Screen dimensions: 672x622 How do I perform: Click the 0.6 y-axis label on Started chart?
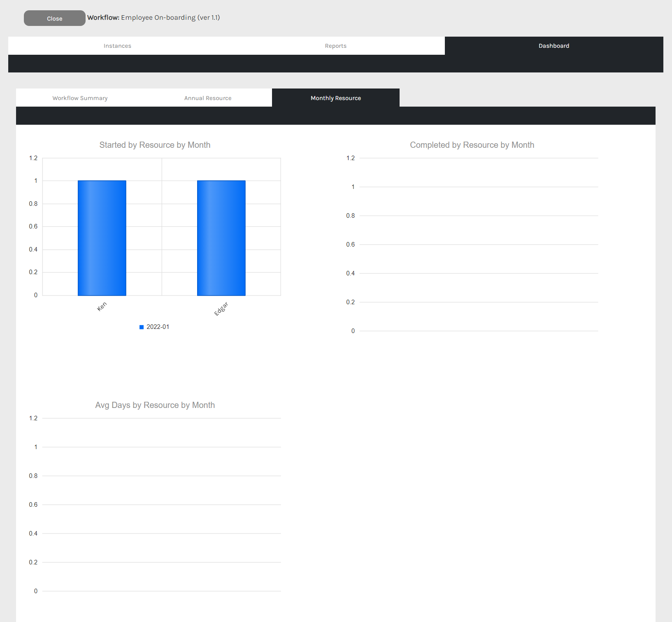click(x=33, y=226)
